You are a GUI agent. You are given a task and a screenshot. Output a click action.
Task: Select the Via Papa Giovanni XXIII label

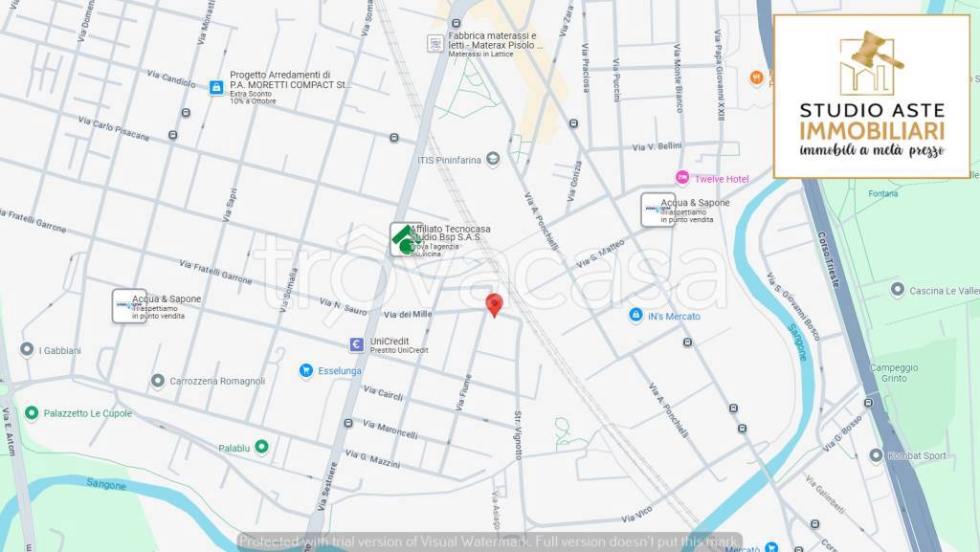pyautogui.click(x=720, y=76)
